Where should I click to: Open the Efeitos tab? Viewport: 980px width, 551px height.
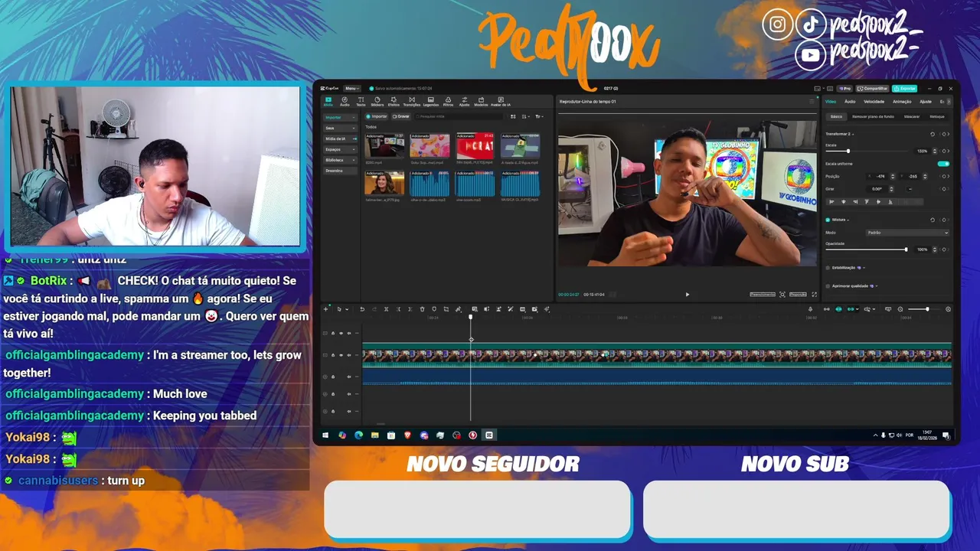394,102
